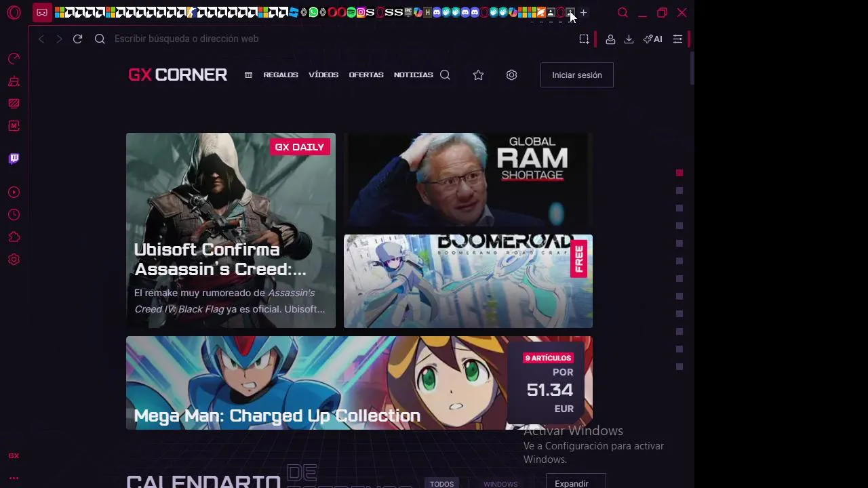Click the 9 ARTÍCULOS price badge

tap(548, 358)
